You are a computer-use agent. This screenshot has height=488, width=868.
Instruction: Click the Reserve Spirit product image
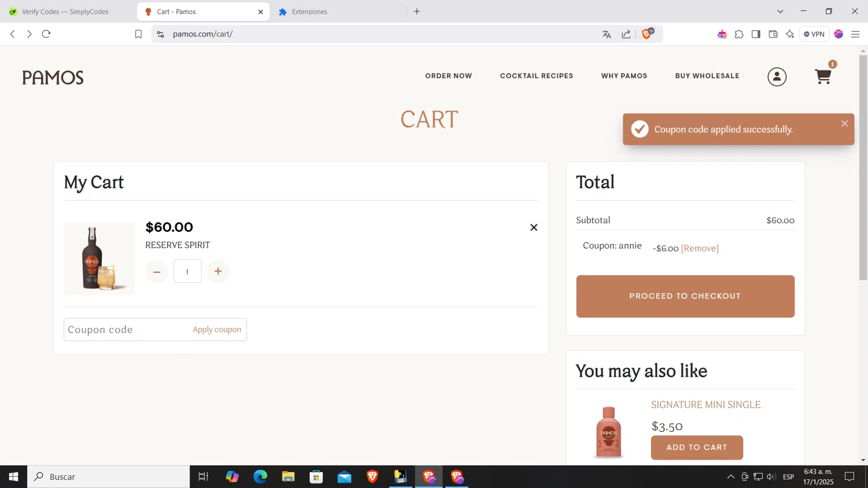coord(99,258)
